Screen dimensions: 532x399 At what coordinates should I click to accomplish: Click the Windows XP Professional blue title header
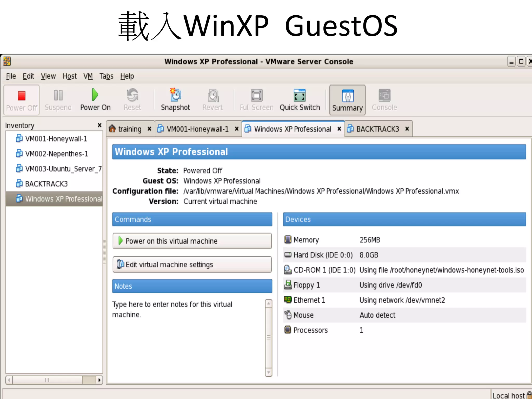coord(319,152)
